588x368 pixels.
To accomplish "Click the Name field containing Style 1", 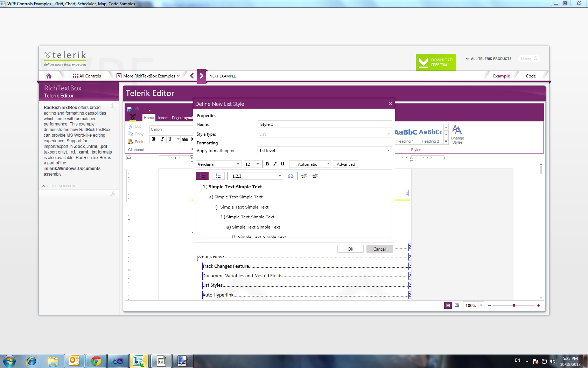I will 324,124.
